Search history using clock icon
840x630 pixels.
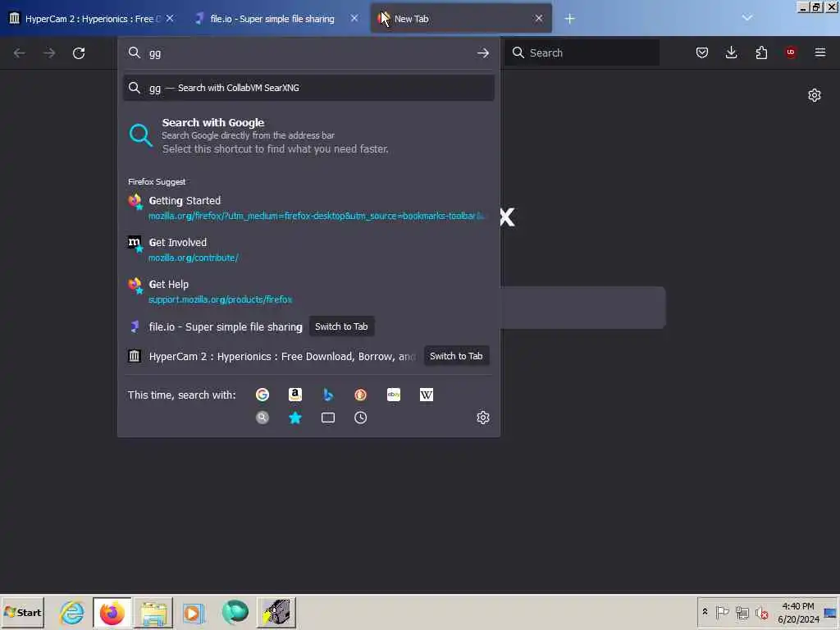tap(361, 418)
